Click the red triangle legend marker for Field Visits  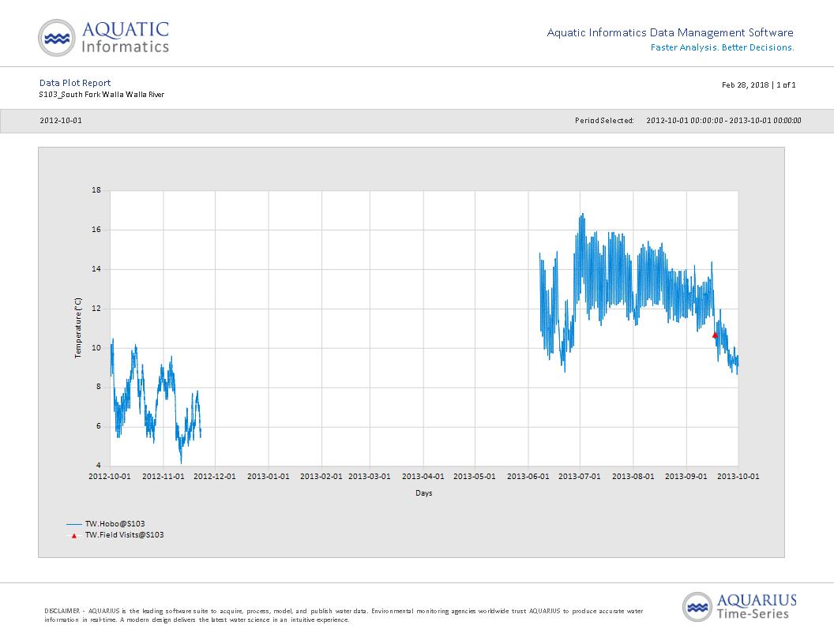[74, 536]
